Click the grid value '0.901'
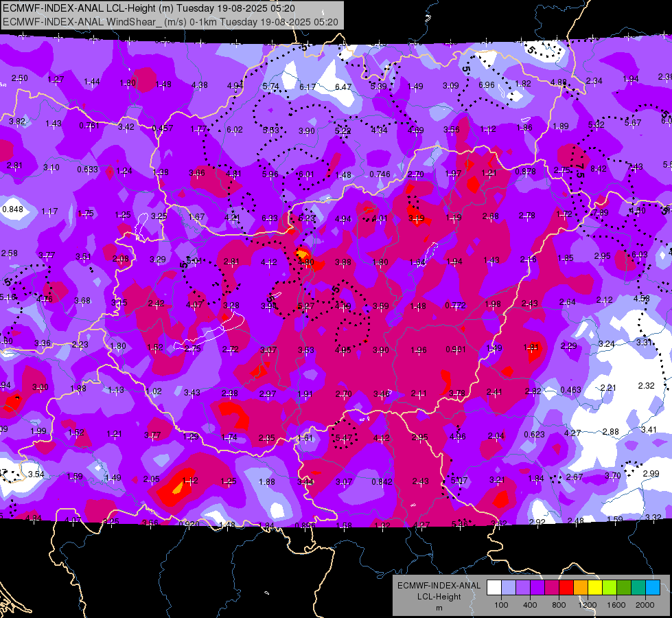This screenshot has width=672, height=618. point(456,349)
